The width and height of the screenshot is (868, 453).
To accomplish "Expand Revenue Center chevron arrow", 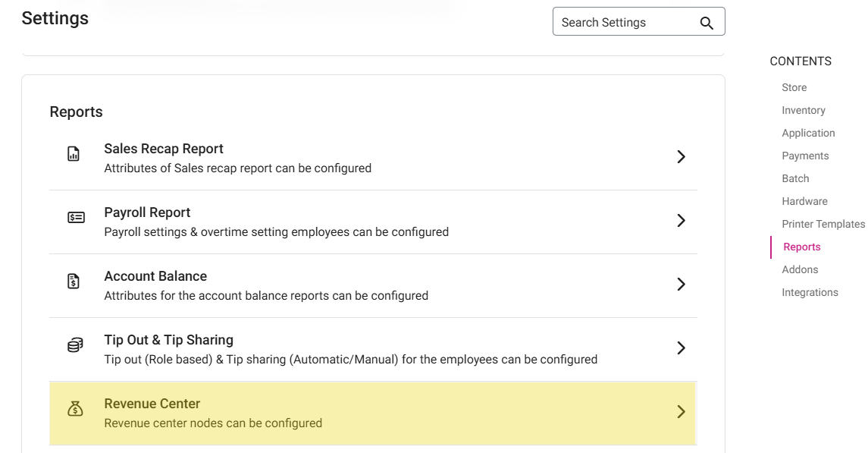I will (x=681, y=412).
